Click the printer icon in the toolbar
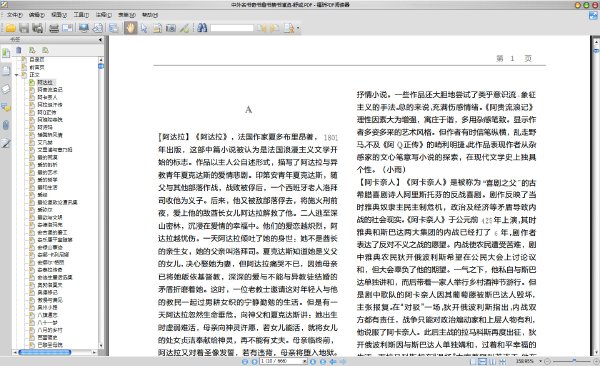The height and width of the screenshot is (366, 600). click(x=54, y=28)
